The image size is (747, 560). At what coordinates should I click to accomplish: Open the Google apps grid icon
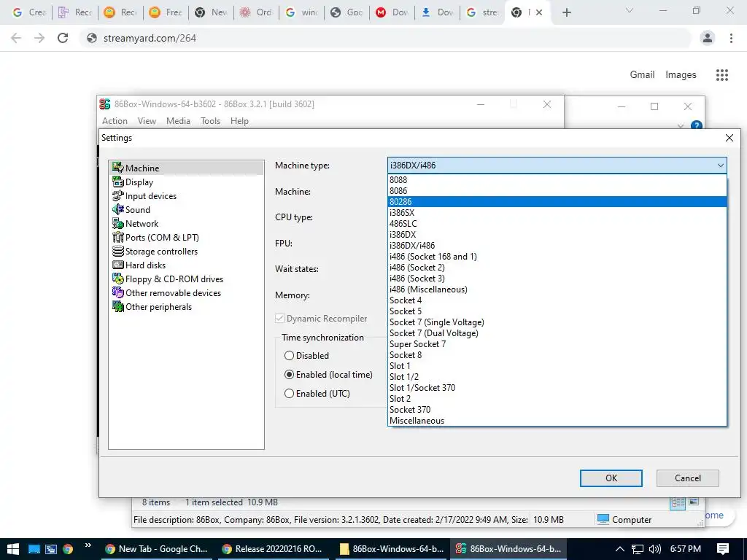(721, 75)
